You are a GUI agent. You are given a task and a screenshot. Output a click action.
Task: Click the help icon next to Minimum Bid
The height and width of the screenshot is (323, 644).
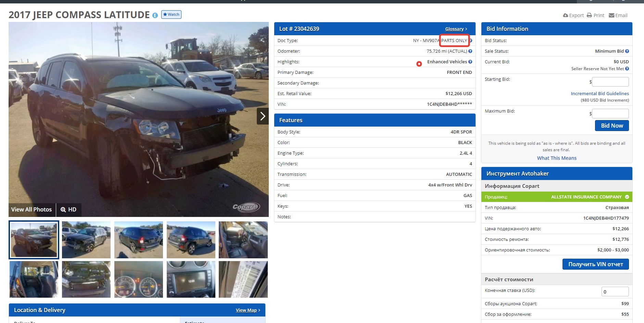pos(627,51)
